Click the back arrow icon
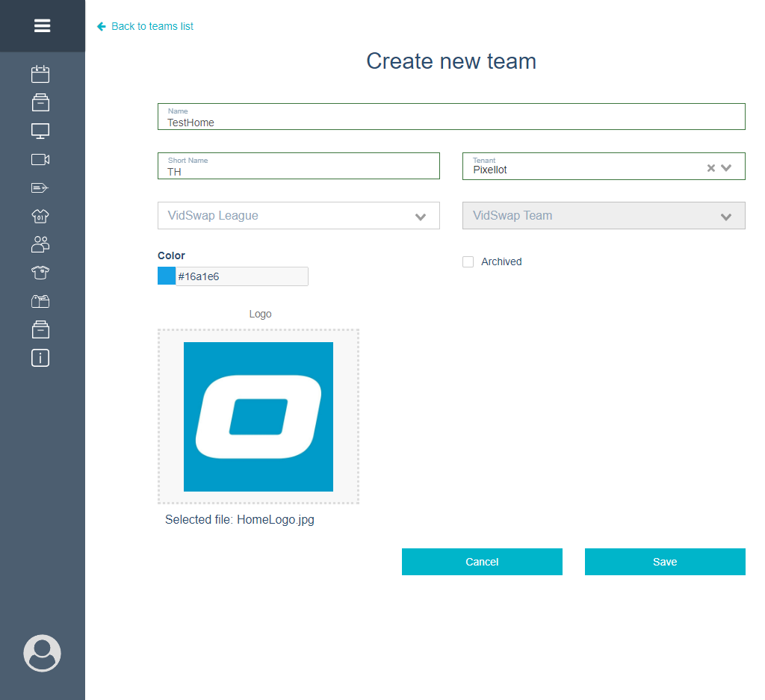This screenshot has height=700, width=765. [x=102, y=26]
